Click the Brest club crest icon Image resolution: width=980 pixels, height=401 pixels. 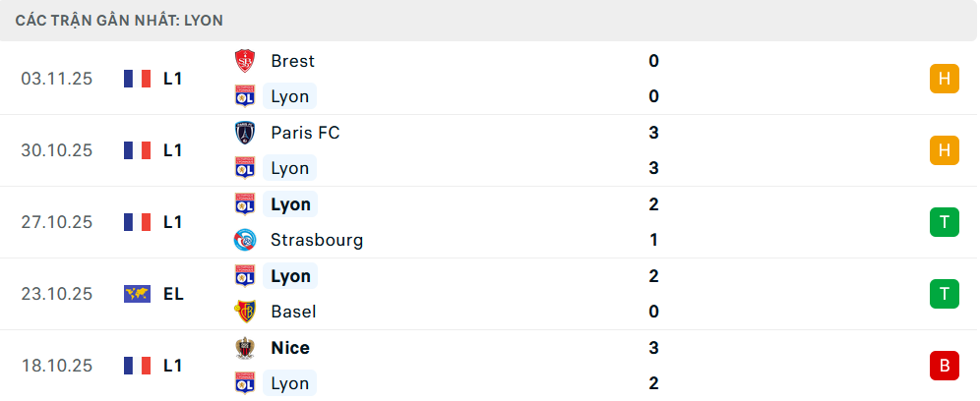pyautogui.click(x=244, y=61)
